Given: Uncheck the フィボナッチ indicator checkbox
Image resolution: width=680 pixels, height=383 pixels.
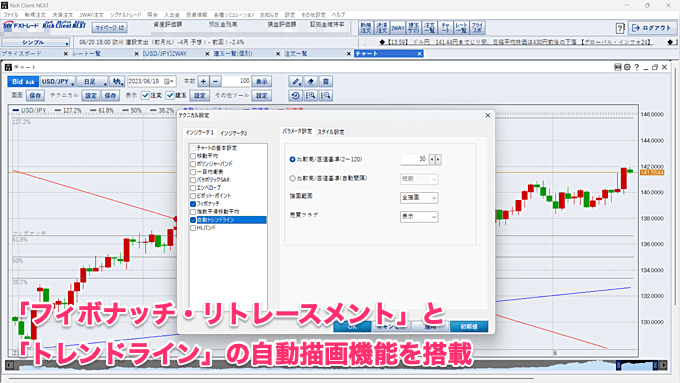Looking at the screenshot, I should 193,203.
